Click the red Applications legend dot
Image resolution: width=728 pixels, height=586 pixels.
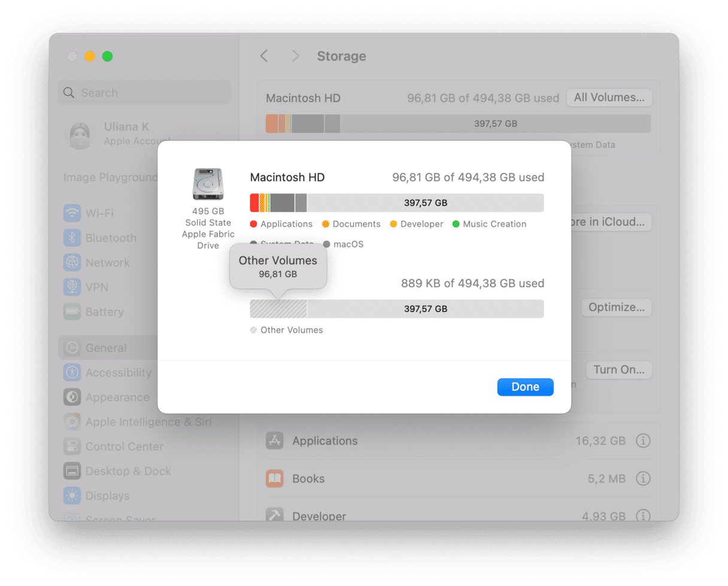[x=254, y=224]
